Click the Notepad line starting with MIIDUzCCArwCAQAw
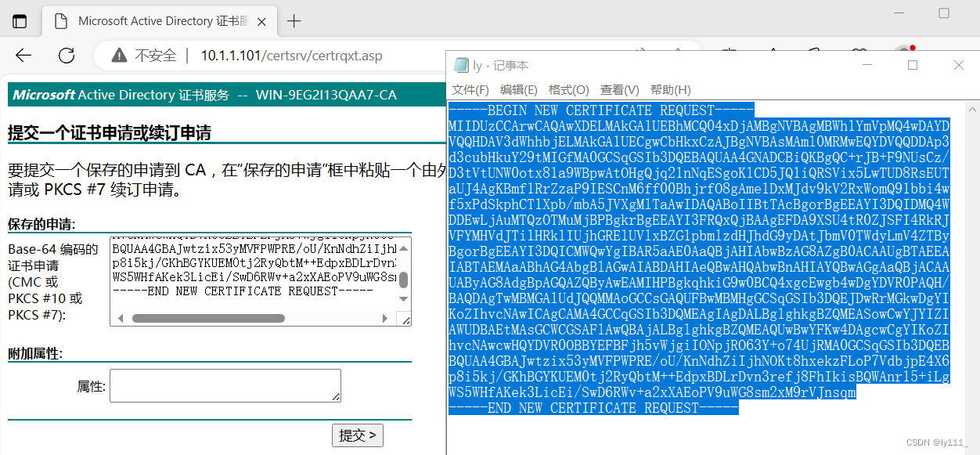The width and height of the screenshot is (980, 455). (x=699, y=125)
